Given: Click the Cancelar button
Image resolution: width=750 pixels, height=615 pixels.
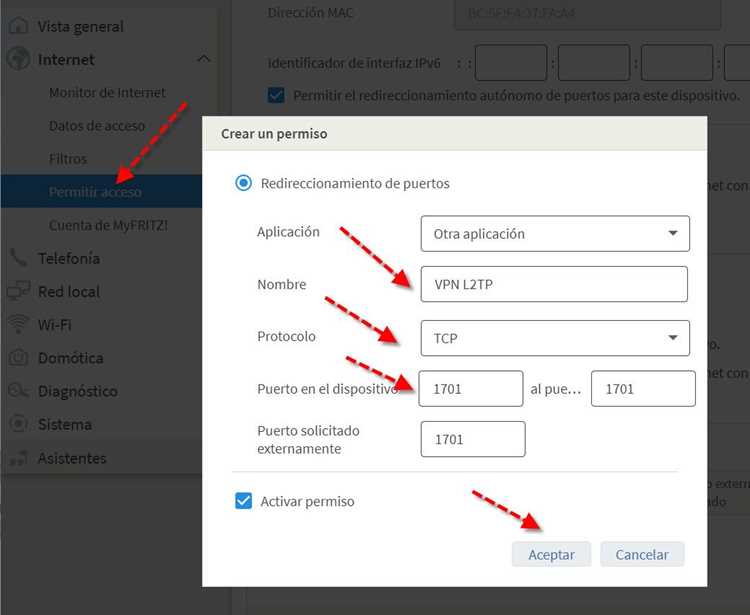Looking at the screenshot, I should (642, 554).
